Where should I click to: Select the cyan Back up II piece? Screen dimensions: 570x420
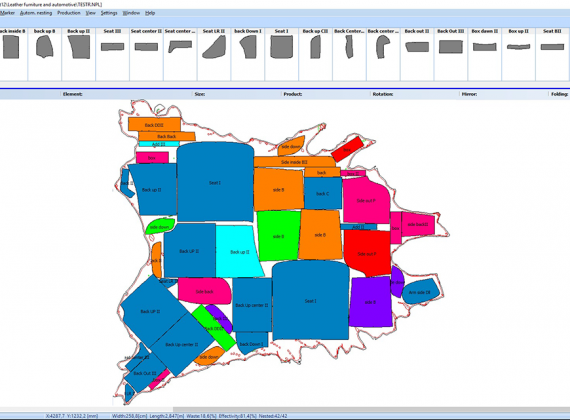(240, 252)
